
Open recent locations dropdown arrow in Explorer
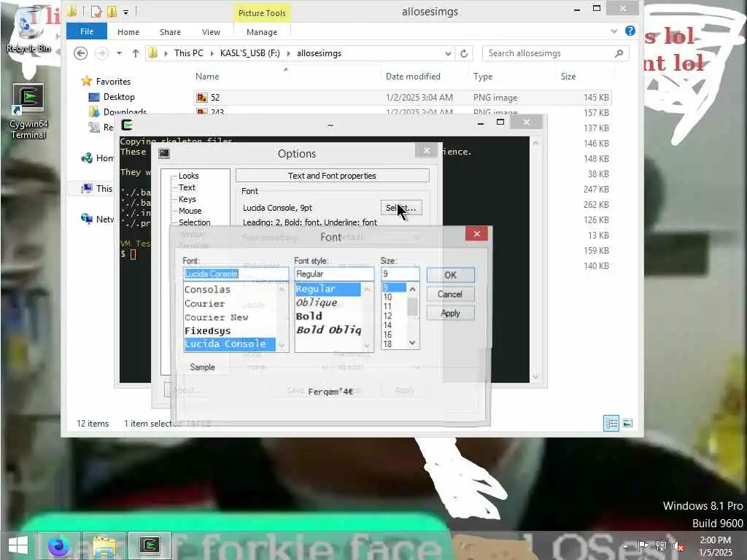click(119, 53)
